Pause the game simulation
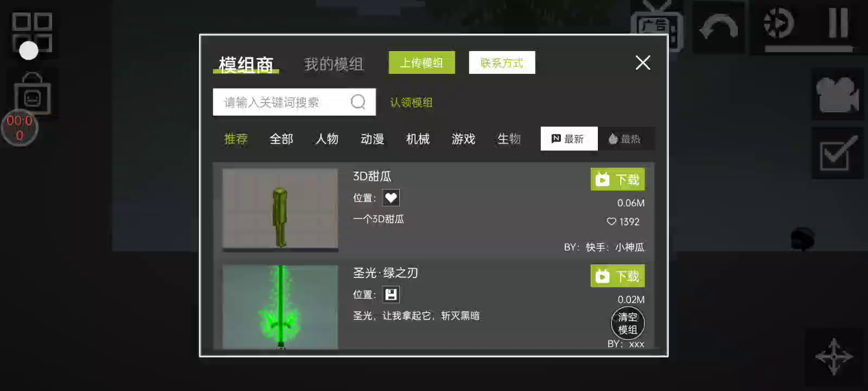The height and width of the screenshot is (391, 868). click(x=838, y=23)
